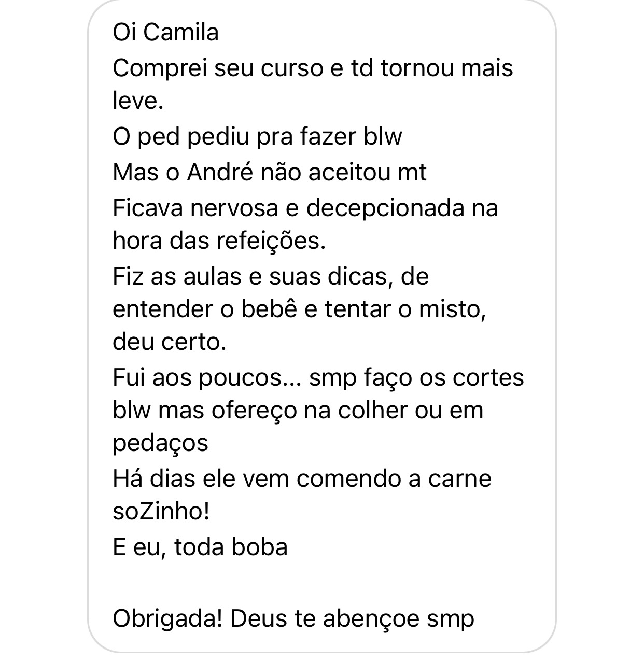The height and width of the screenshot is (662, 644).
Task: Click the line 'E eu, toda boba'
Action: [200, 547]
